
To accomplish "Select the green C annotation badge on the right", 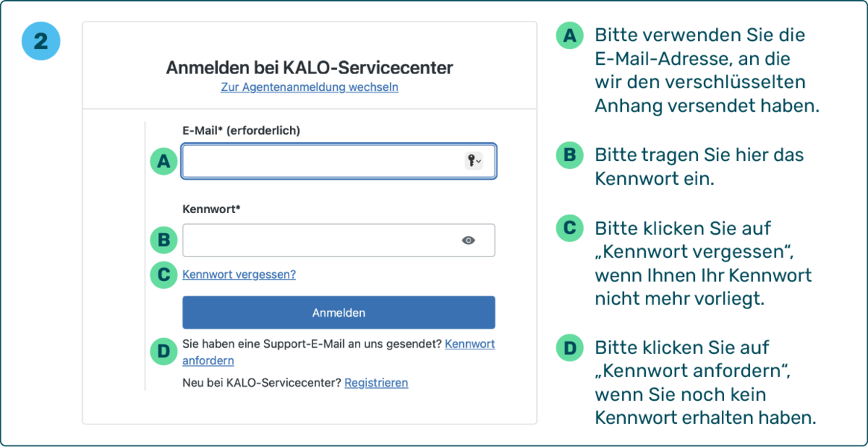I will click(x=569, y=229).
